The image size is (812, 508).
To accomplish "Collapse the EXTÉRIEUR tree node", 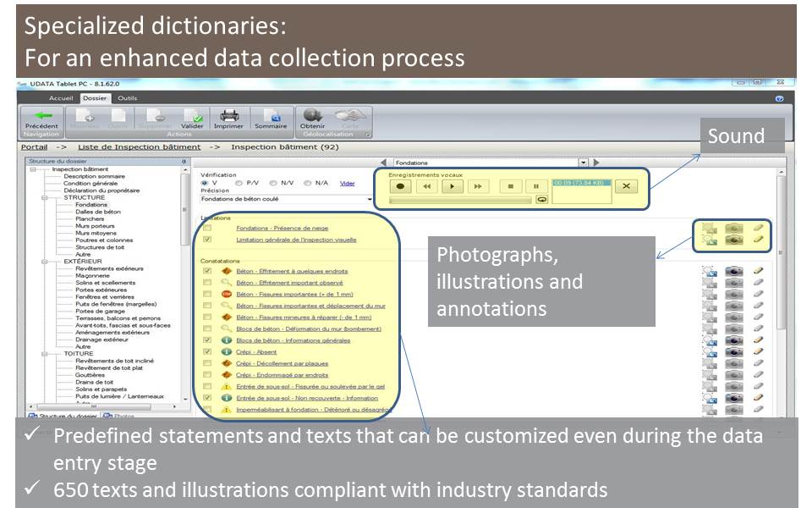I will pyautogui.click(x=46, y=262).
